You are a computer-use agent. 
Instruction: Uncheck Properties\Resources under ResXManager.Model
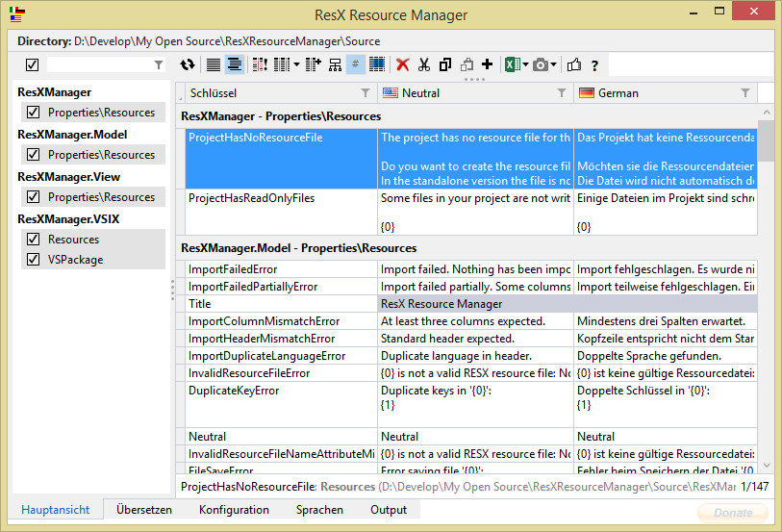[x=33, y=155]
